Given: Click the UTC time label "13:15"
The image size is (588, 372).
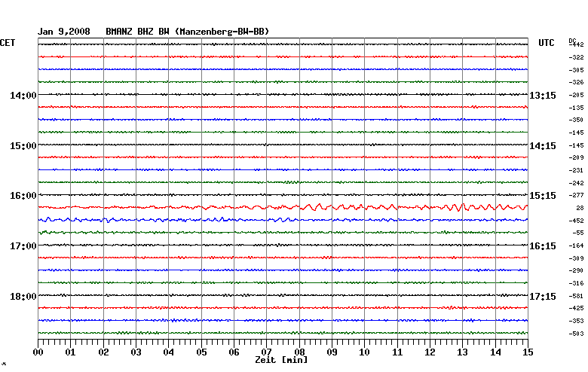Looking at the screenshot, I should tap(542, 96).
